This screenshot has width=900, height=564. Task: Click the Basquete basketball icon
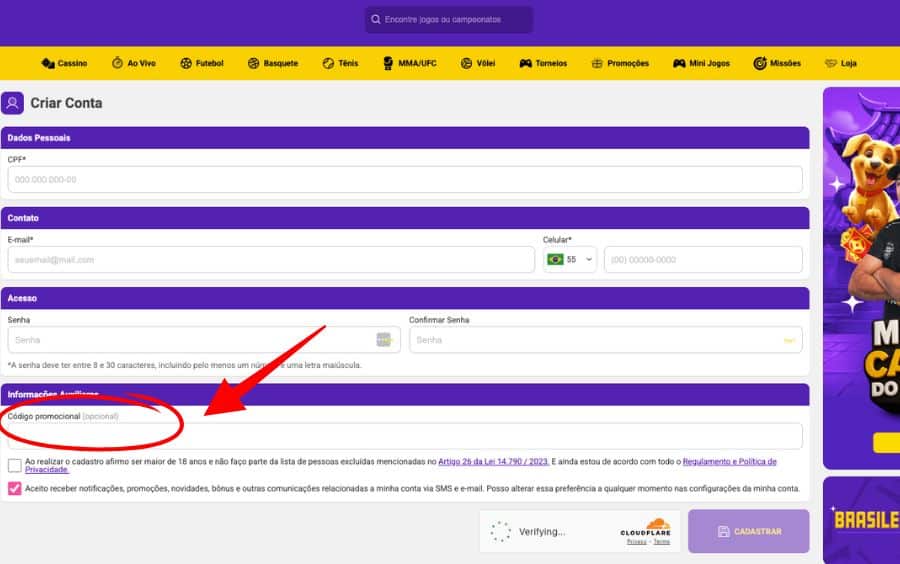click(x=253, y=63)
